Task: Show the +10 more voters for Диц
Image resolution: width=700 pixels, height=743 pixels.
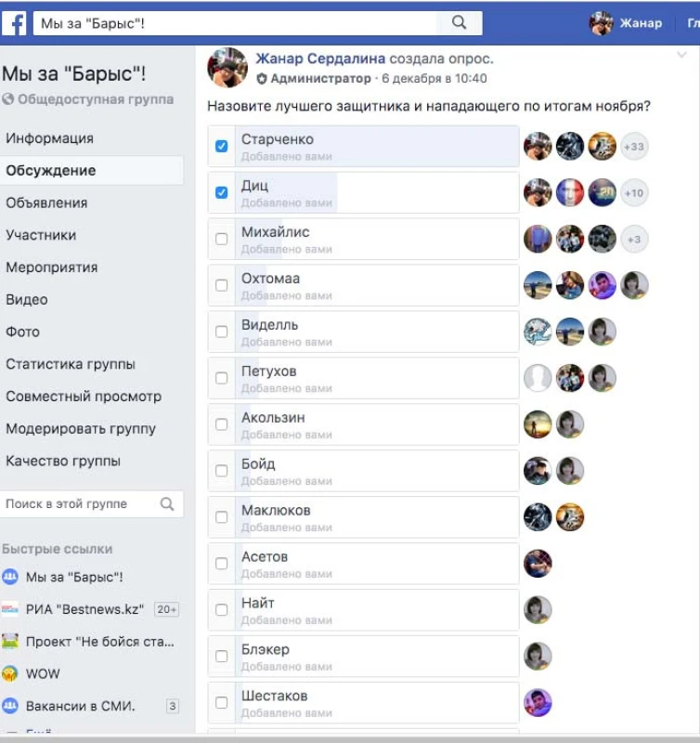Action: tap(634, 193)
